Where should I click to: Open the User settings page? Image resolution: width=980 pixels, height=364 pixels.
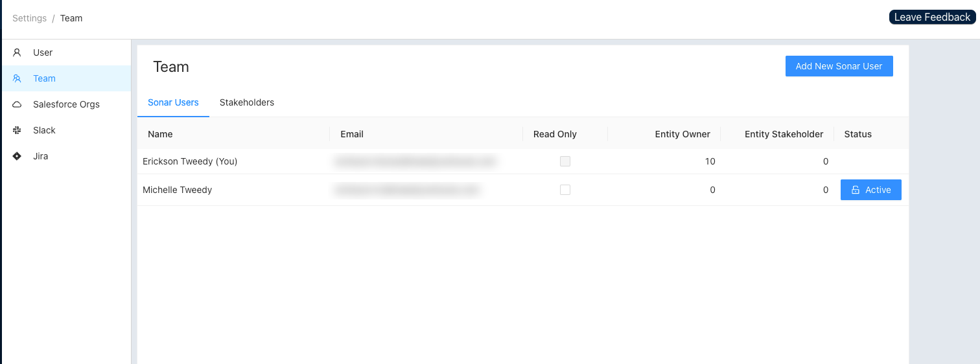pyautogui.click(x=66, y=52)
